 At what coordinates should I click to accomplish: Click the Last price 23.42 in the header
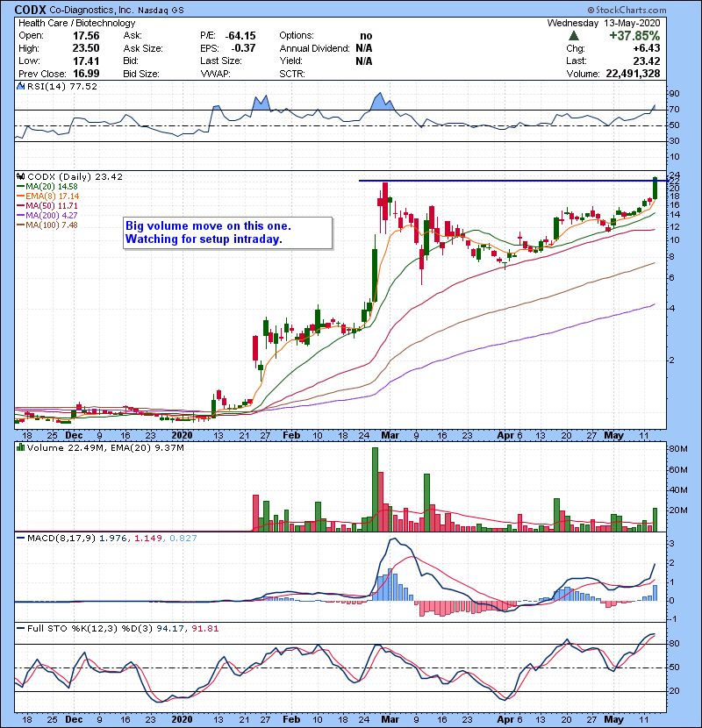(x=647, y=61)
